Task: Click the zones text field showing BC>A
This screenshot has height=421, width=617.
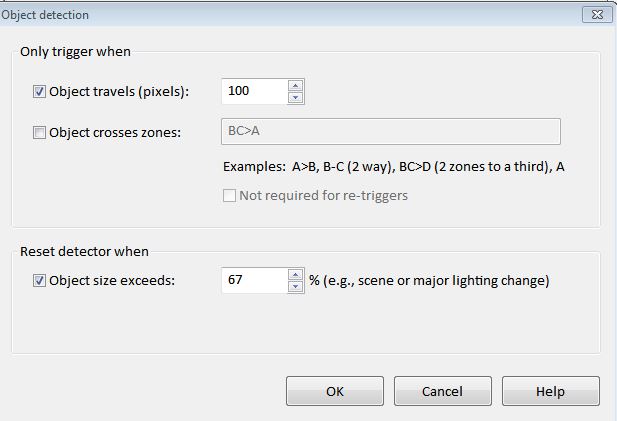Action: tap(389, 132)
